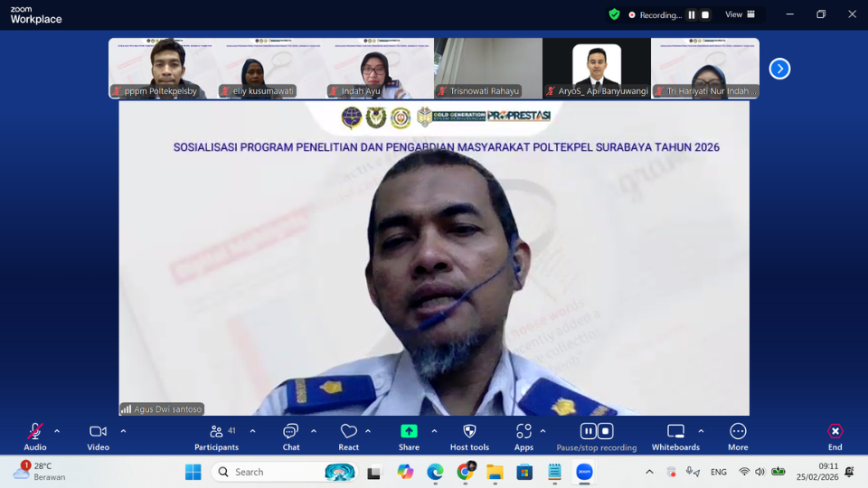
Task: Expand the Audio settings chevron
Action: click(x=57, y=431)
